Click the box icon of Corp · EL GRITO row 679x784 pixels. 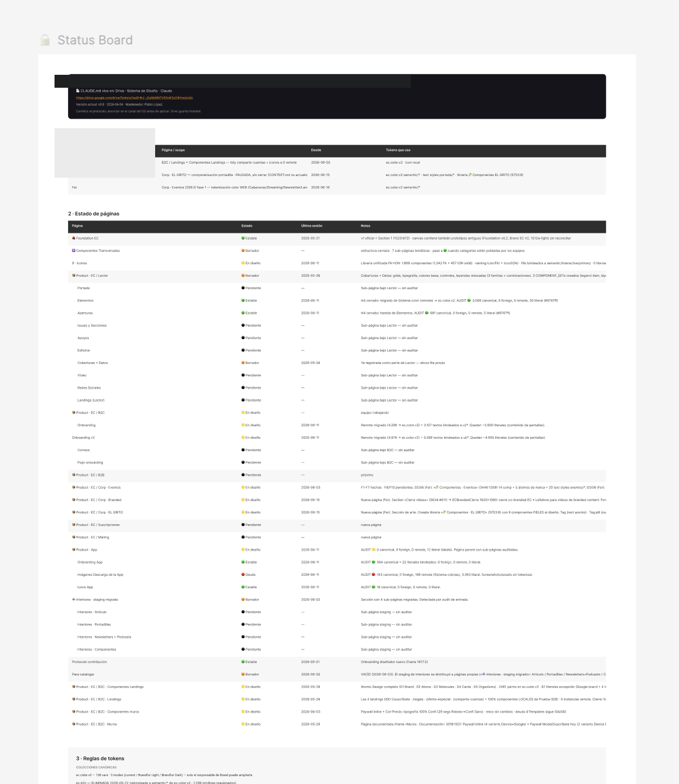(x=74, y=512)
